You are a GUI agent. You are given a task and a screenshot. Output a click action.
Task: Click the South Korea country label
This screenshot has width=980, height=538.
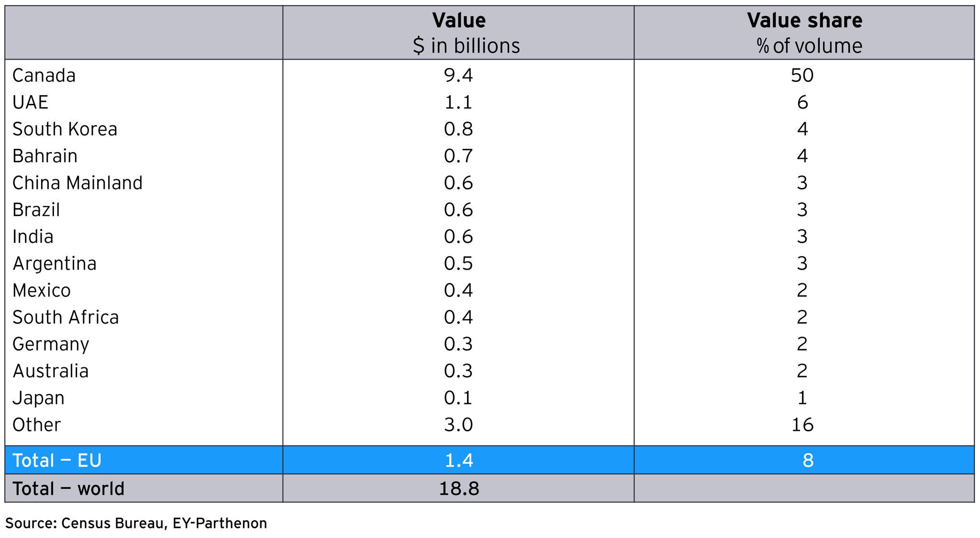click(65, 129)
